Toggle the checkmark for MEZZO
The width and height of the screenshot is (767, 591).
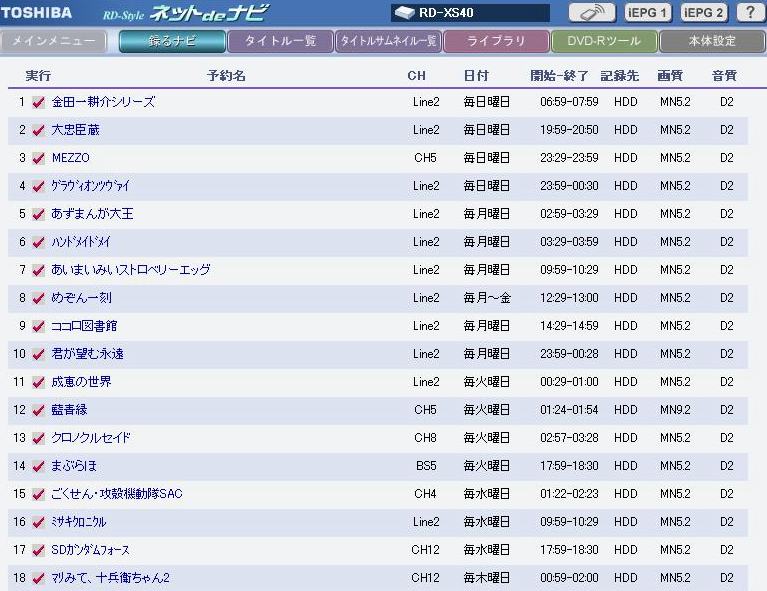[x=38, y=158]
